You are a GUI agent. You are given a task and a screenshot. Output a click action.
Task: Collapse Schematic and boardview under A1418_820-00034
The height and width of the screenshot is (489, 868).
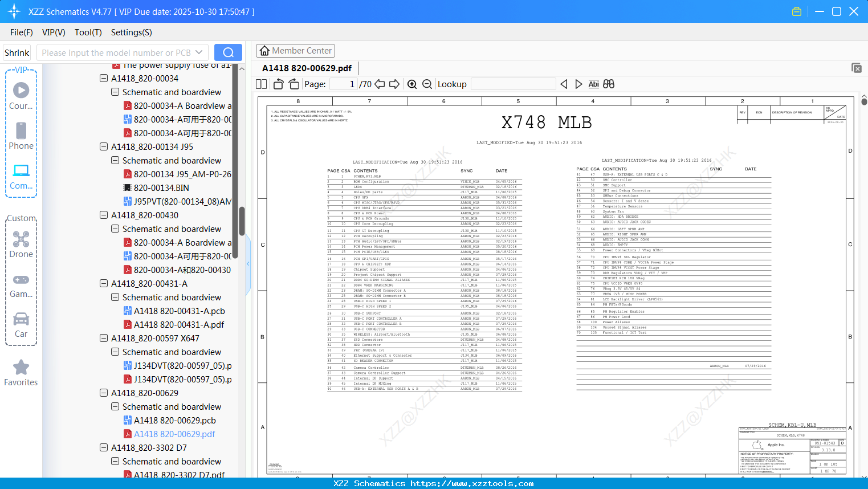[115, 92]
